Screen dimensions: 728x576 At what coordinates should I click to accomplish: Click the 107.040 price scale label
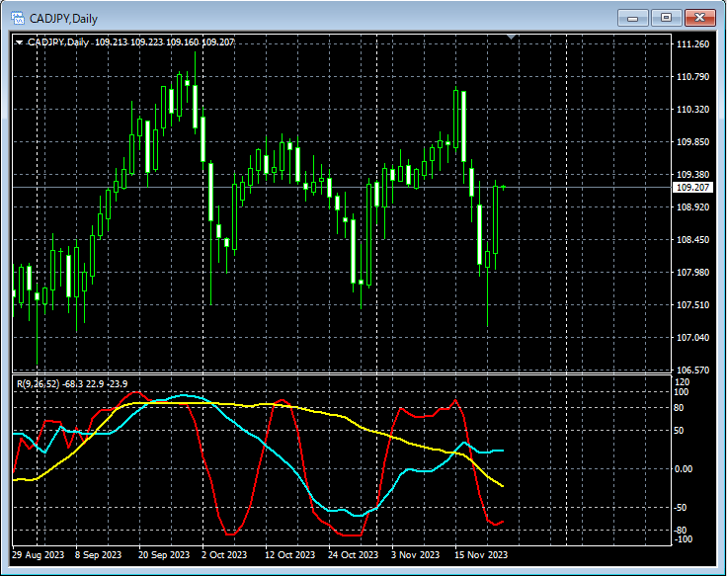[x=692, y=337]
